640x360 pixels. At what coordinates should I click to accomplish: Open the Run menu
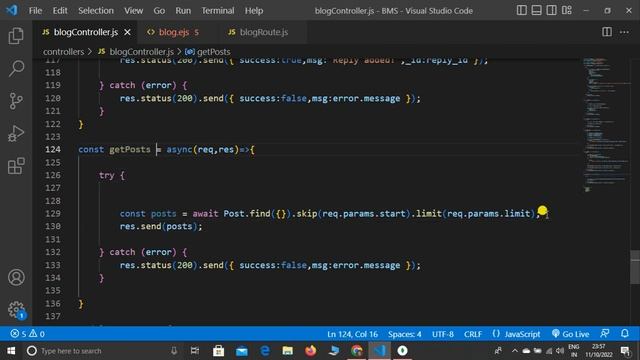pyautogui.click(x=183, y=11)
